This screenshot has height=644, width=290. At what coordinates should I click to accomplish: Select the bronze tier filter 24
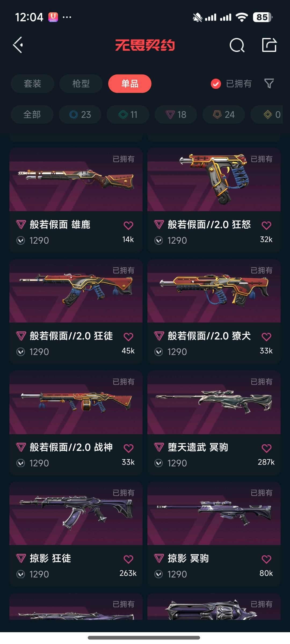click(224, 115)
